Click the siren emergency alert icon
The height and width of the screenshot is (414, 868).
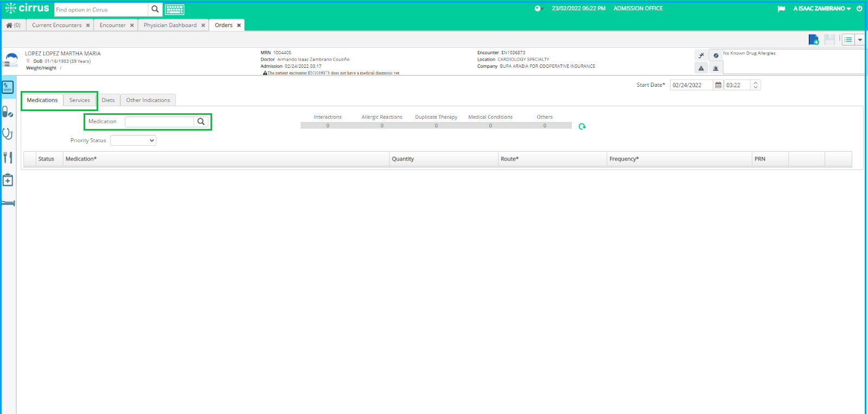pos(716,68)
